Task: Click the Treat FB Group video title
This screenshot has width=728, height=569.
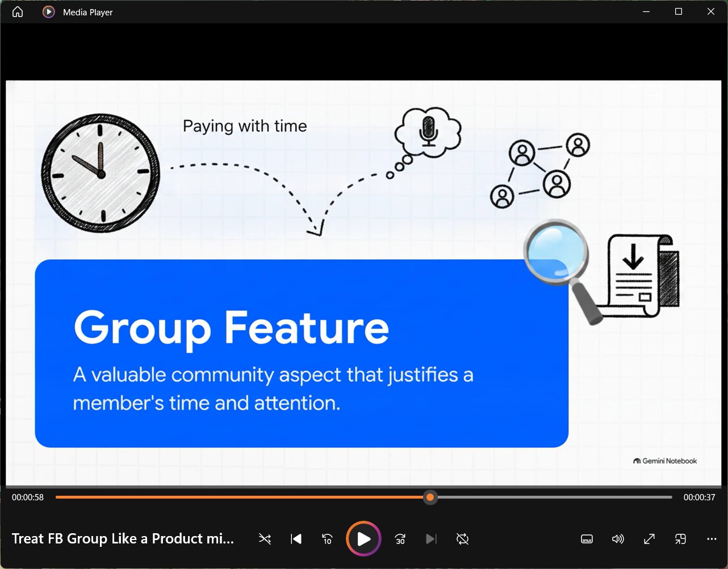Action: pyautogui.click(x=123, y=539)
